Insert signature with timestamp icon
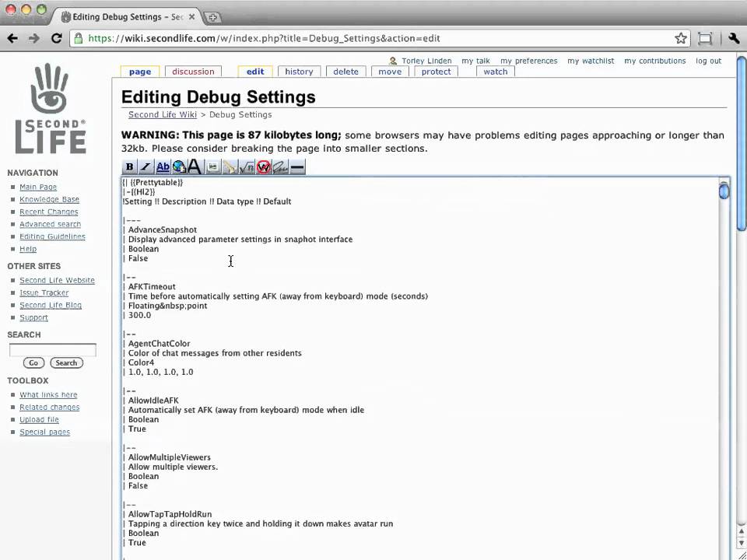 coord(280,167)
